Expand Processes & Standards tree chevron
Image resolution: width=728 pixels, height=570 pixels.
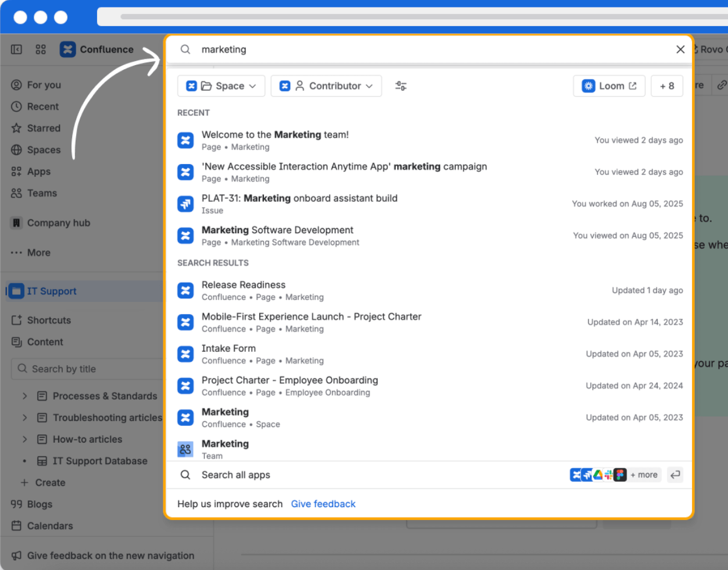click(25, 396)
